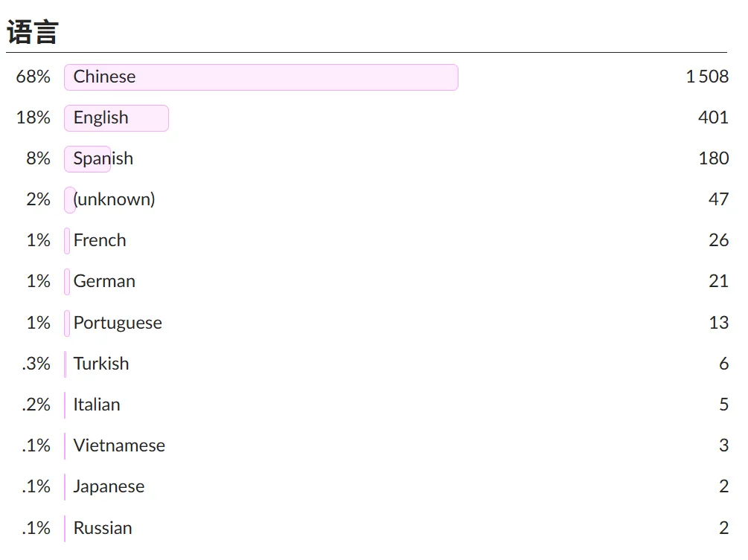Open the German language entry
This screenshot has height=560, width=748.
(104, 281)
